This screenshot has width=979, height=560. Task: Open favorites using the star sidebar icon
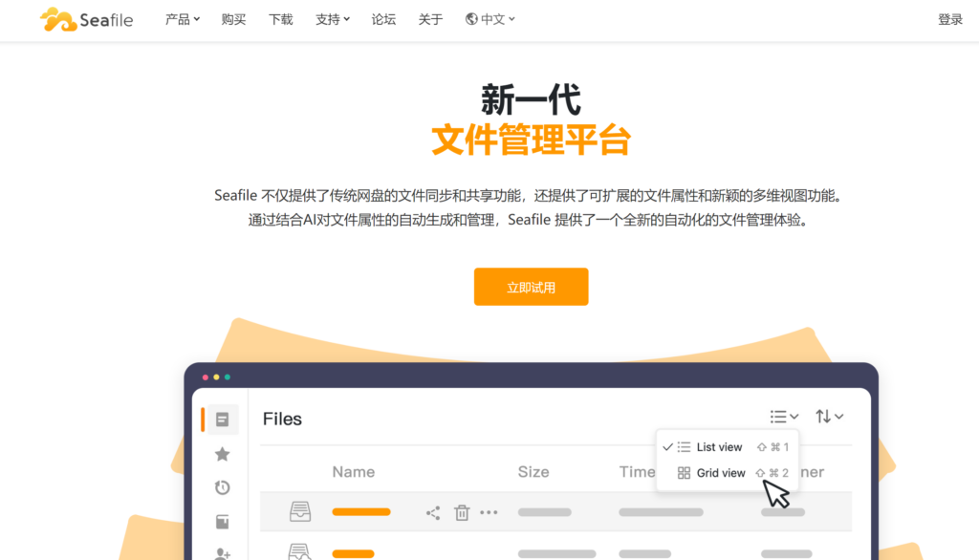[x=222, y=454]
